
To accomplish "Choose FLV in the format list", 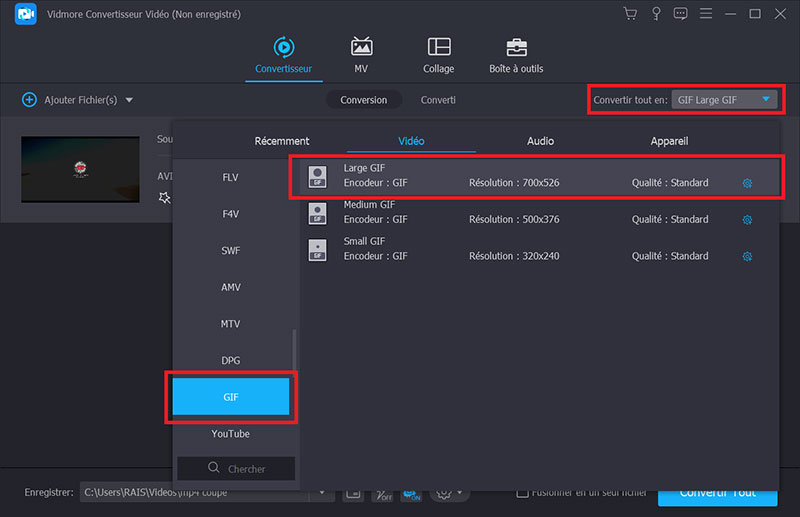I will click(231, 177).
